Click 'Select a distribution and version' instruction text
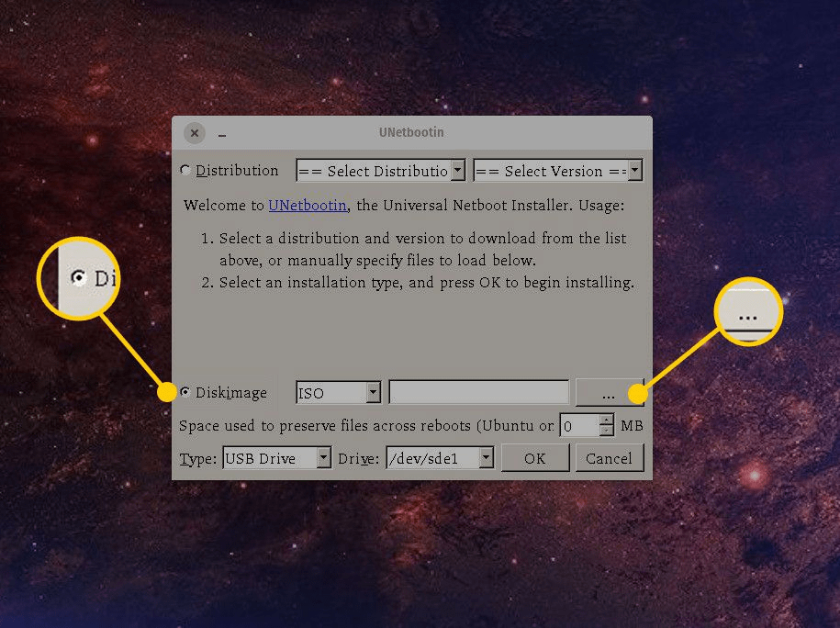 (x=422, y=249)
